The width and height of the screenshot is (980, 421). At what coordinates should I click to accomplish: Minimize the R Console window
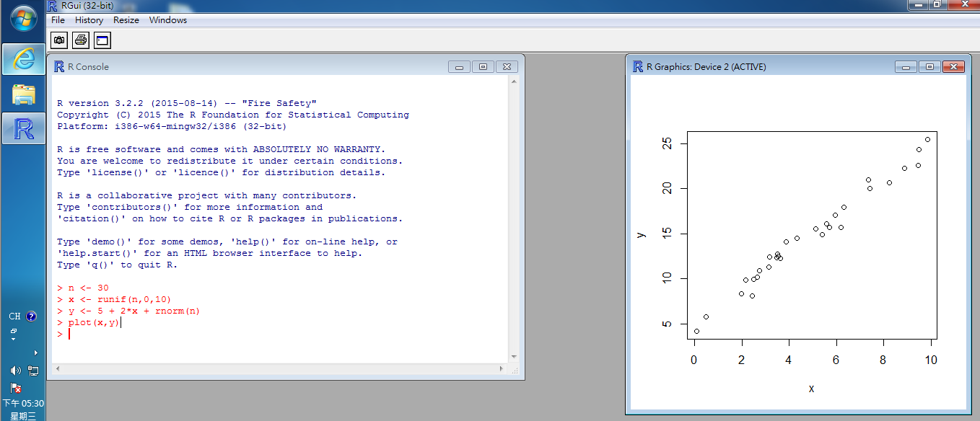[x=459, y=67]
